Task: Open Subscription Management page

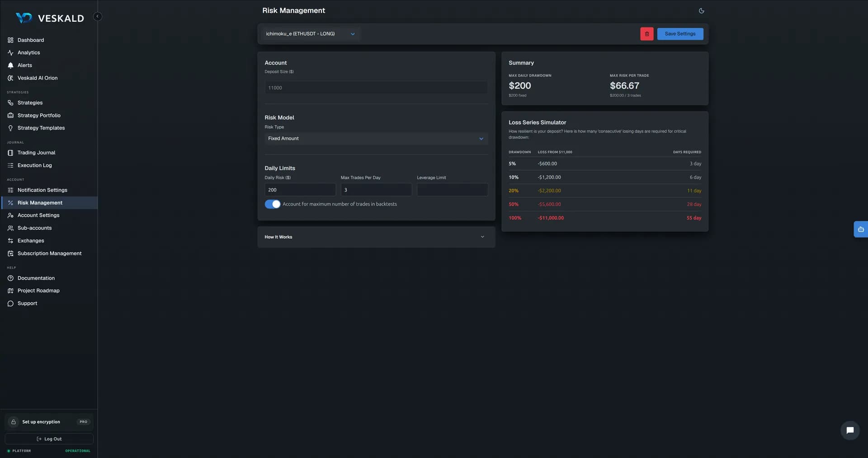Action: (x=49, y=253)
